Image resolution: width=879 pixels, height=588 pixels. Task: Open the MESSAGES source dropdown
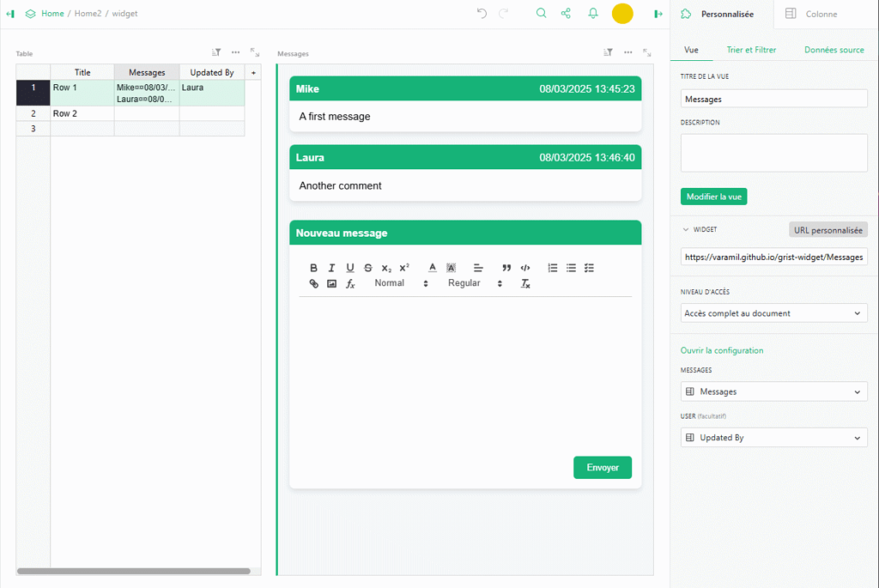click(x=773, y=391)
